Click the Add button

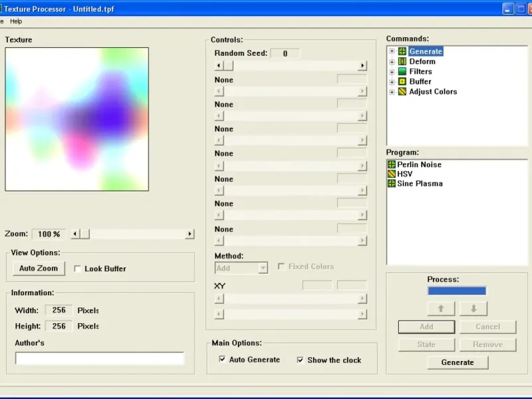pos(426,327)
